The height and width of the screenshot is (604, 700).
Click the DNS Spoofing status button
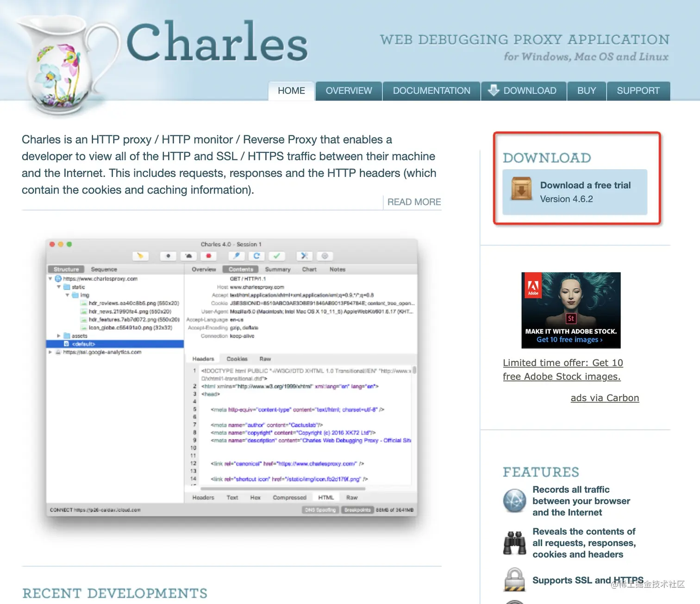320,510
